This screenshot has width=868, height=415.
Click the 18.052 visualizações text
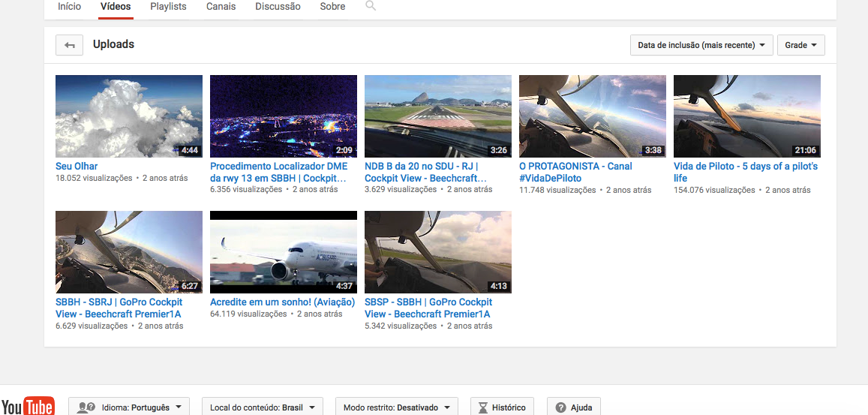[x=94, y=178]
